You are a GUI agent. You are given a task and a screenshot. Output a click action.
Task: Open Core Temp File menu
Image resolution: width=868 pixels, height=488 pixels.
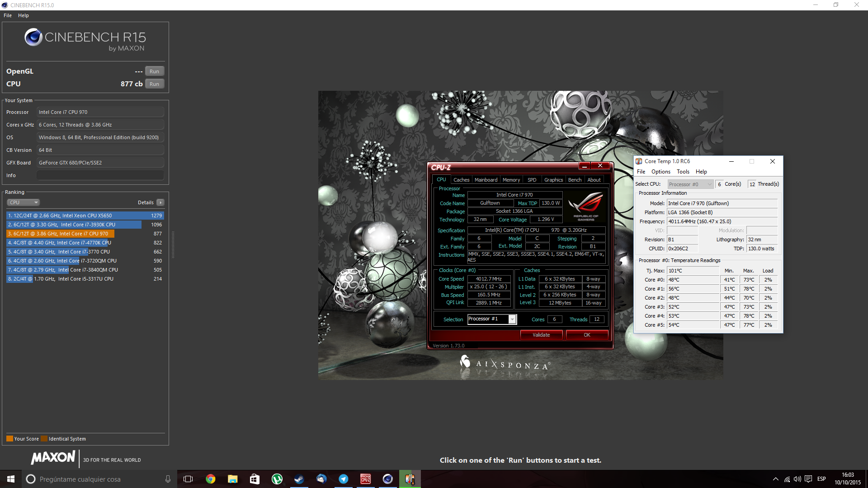click(x=641, y=172)
